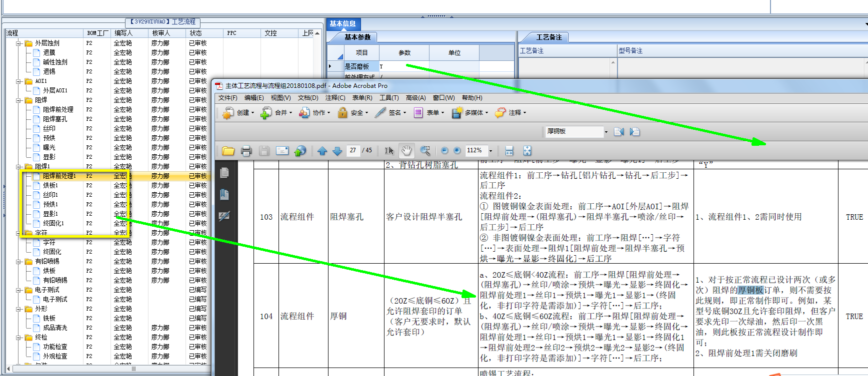Screen dimensions: 868x376
Task: Open the find box dropdown arrow
Action: tap(606, 132)
